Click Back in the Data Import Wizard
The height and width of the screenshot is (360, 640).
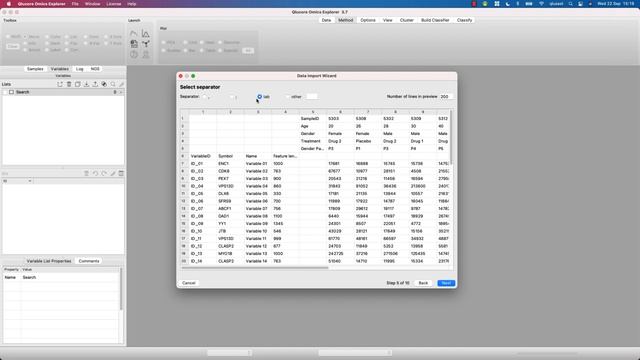[423, 283]
